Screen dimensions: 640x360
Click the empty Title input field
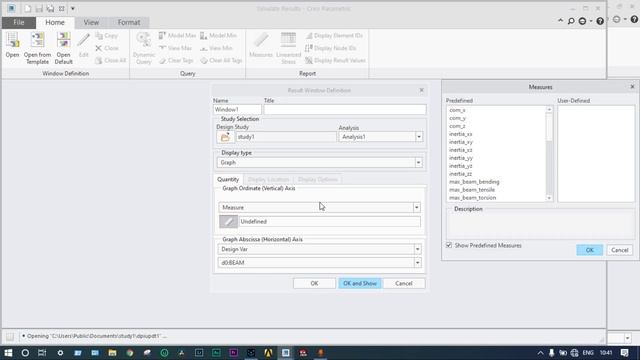[x=345, y=109]
